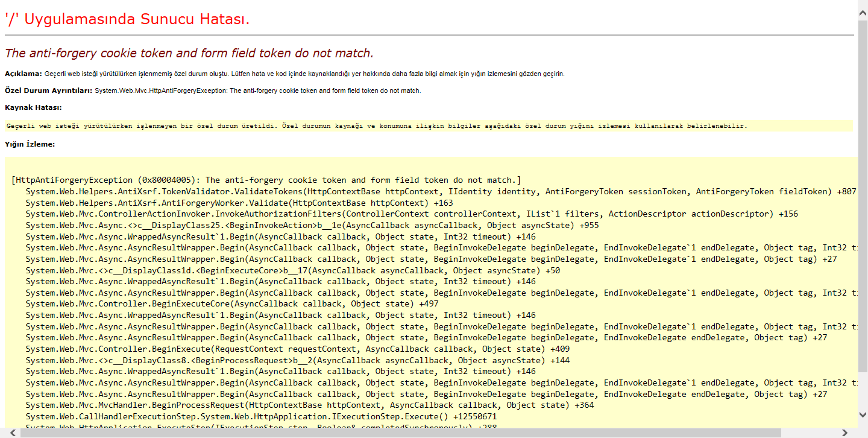Click the "<BeginExecuteCore>b__17" stack trace line
The height and width of the screenshot is (438, 868).
pos(293,270)
